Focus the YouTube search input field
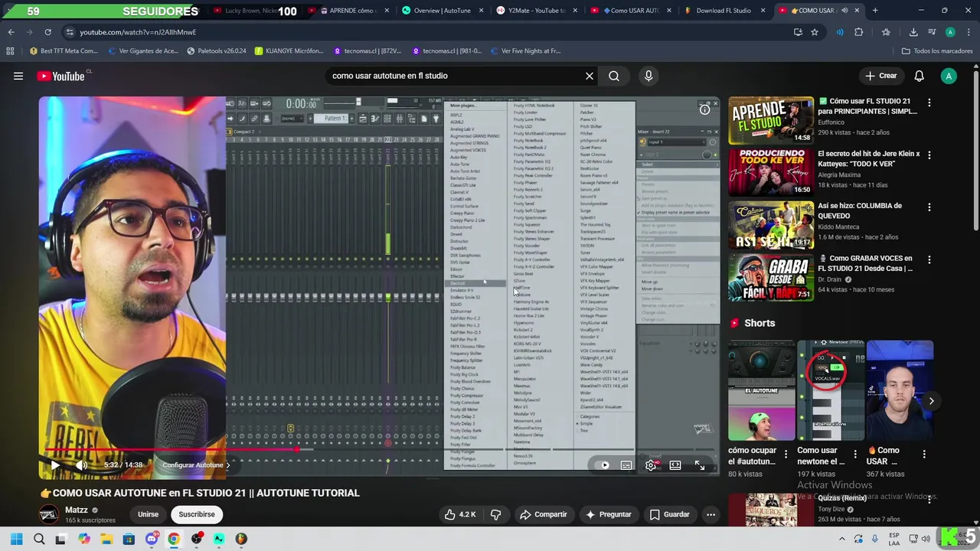The height and width of the screenshot is (551, 980). click(x=452, y=76)
